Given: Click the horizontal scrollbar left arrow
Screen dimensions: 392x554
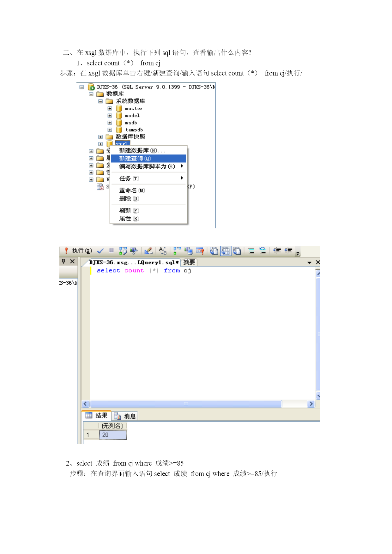Looking at the screenshot, I should pyautogui.click(x=85, y=404).
